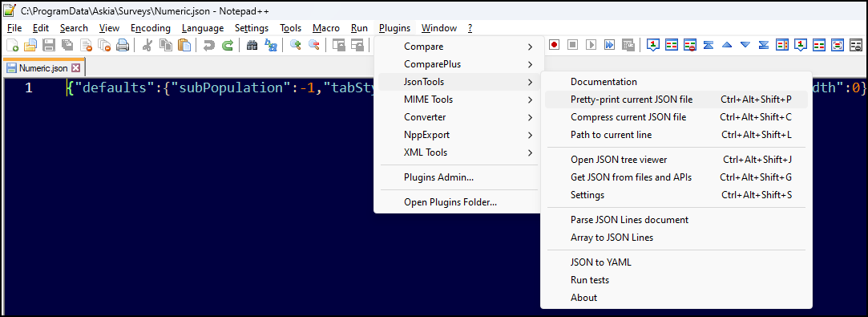Undo the last action via toolbar

click(208, 46)
